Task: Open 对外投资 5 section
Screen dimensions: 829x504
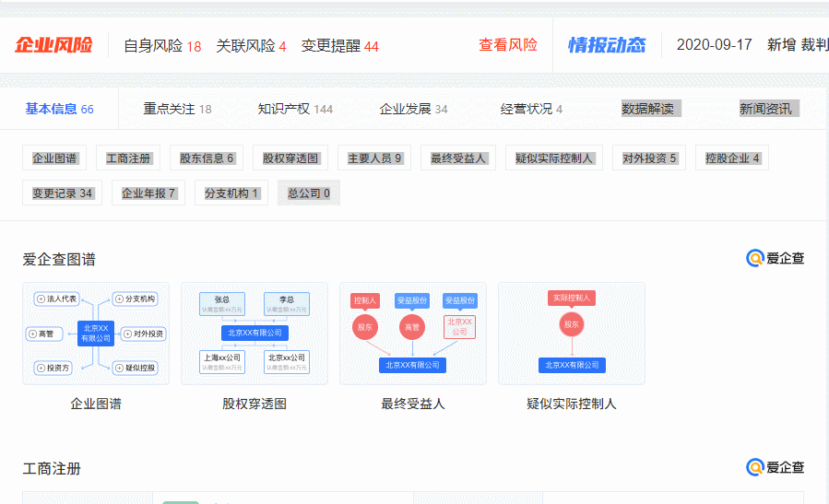Action: point(648,158)
